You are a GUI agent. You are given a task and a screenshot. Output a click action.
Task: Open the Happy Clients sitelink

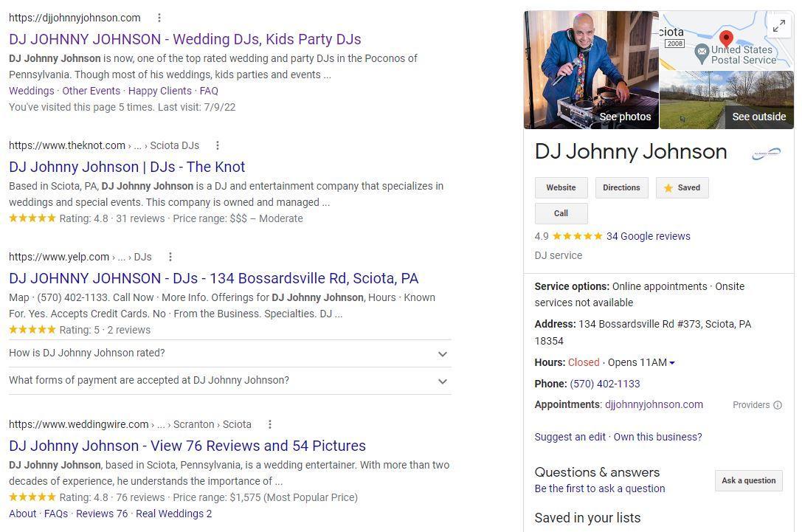click(x=159, y=91)
